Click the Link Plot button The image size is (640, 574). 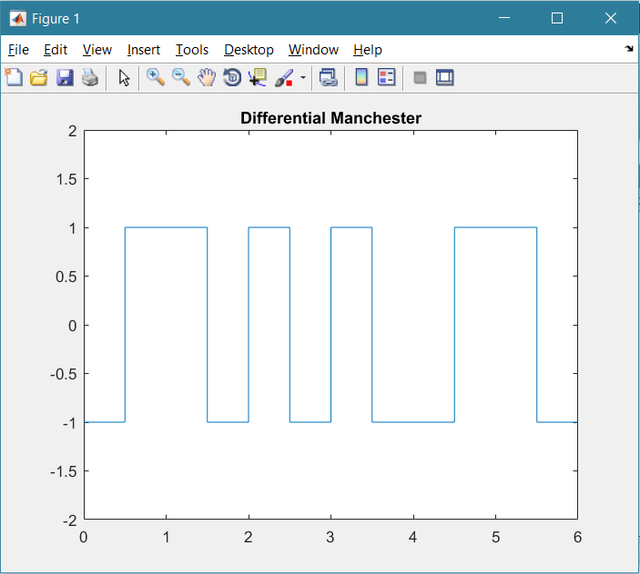click(x=328, y=77)
